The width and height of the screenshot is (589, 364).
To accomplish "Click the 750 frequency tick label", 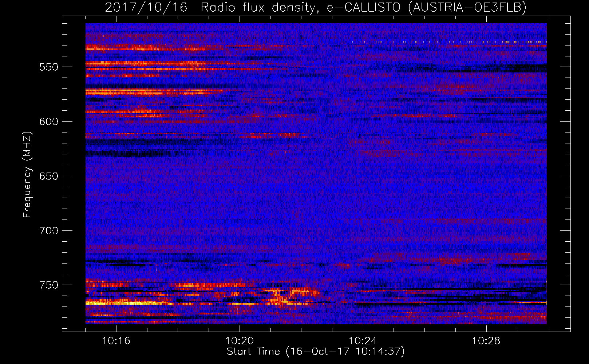I will [49, 285].
